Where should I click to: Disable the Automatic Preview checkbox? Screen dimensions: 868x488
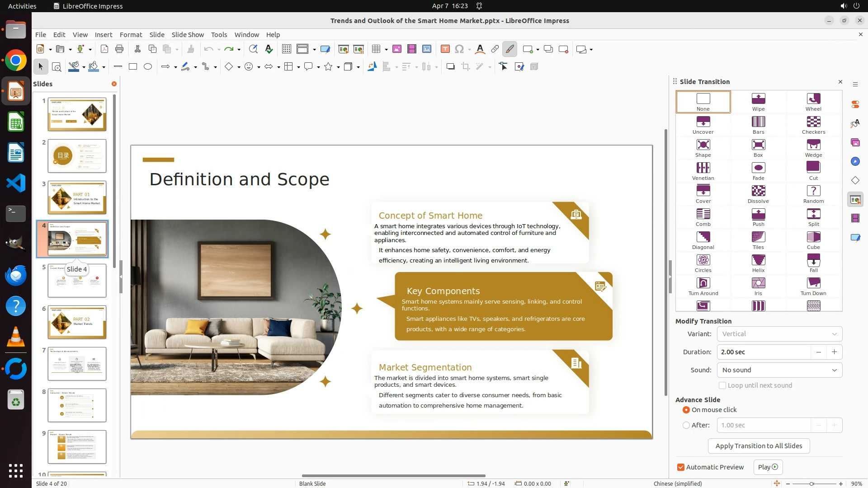point(681,467)
